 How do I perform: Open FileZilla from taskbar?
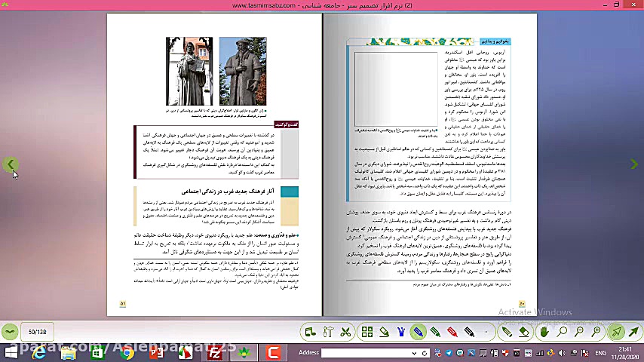(215, 352)
